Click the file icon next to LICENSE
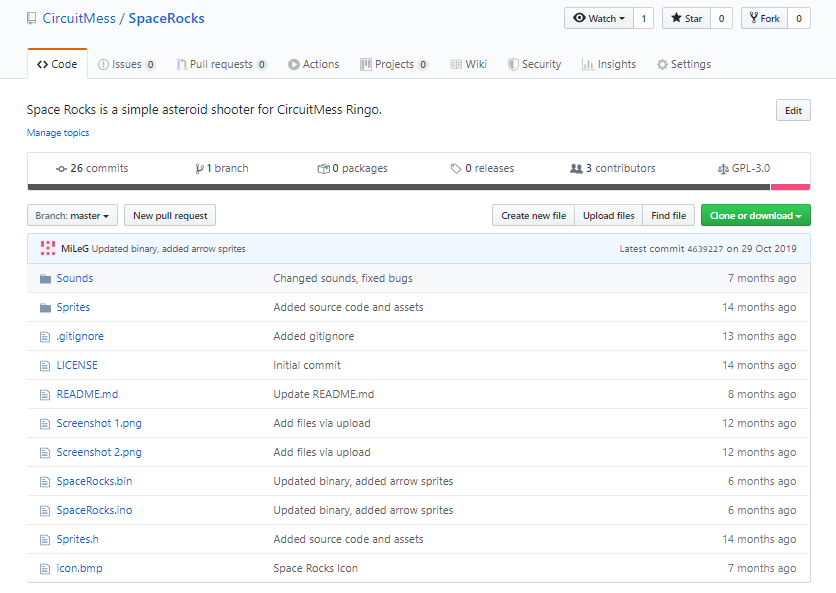This screenshot has width=836, height=593. point(45,365)
